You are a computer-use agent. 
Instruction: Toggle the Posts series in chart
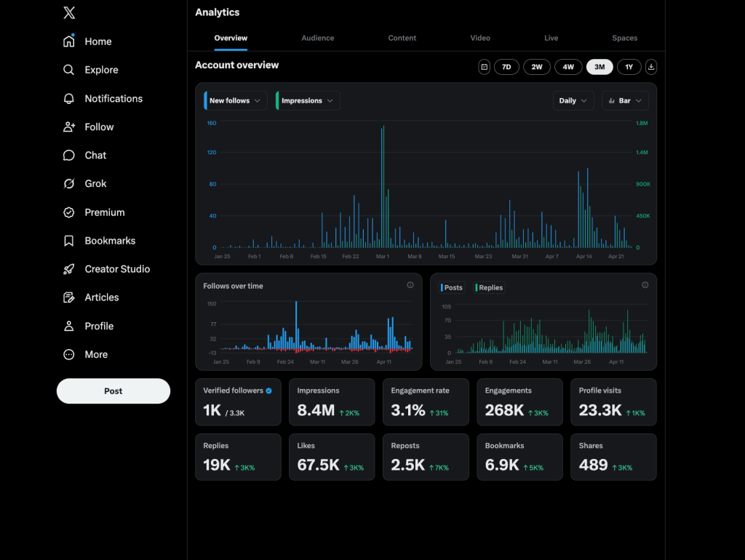[x=452, y=288]
